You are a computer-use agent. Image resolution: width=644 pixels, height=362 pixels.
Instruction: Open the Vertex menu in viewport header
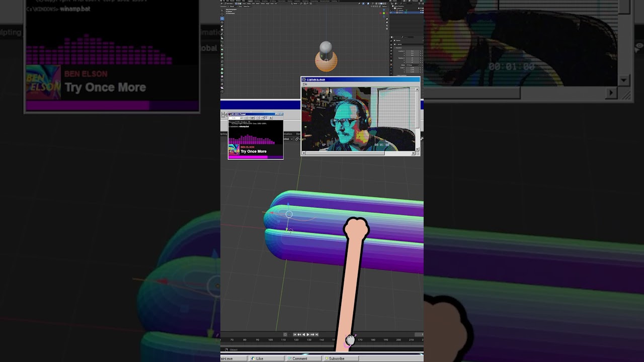pyautogui.click(x=262, y=4)
